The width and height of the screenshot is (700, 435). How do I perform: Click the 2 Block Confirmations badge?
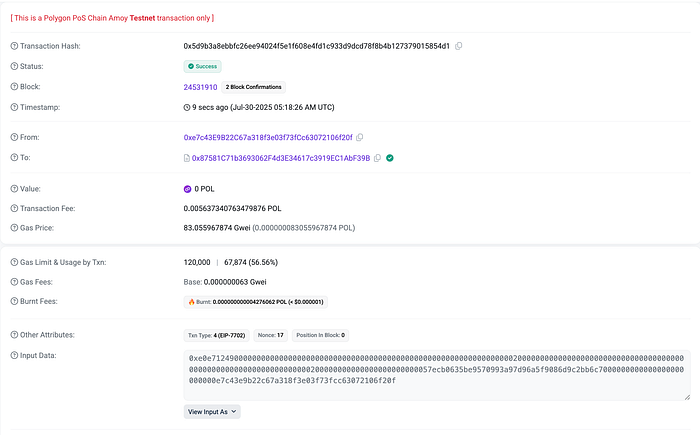[x=254, y=87]
